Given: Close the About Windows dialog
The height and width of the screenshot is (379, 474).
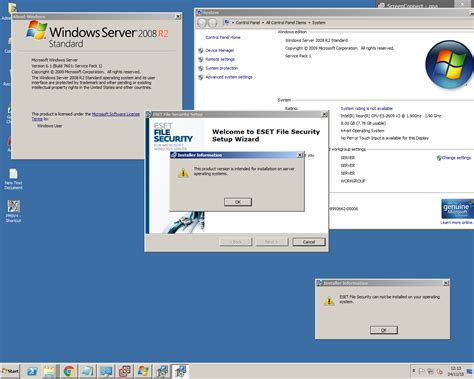Looking at the screenshot, I should click(x=178, y=16).
